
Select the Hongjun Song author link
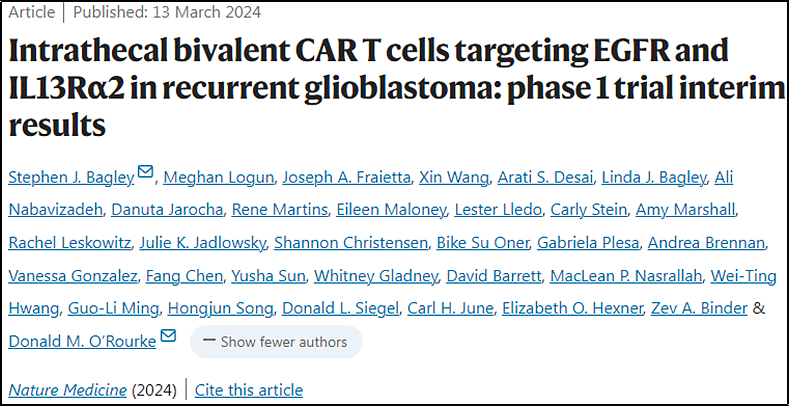pos(221,308)
